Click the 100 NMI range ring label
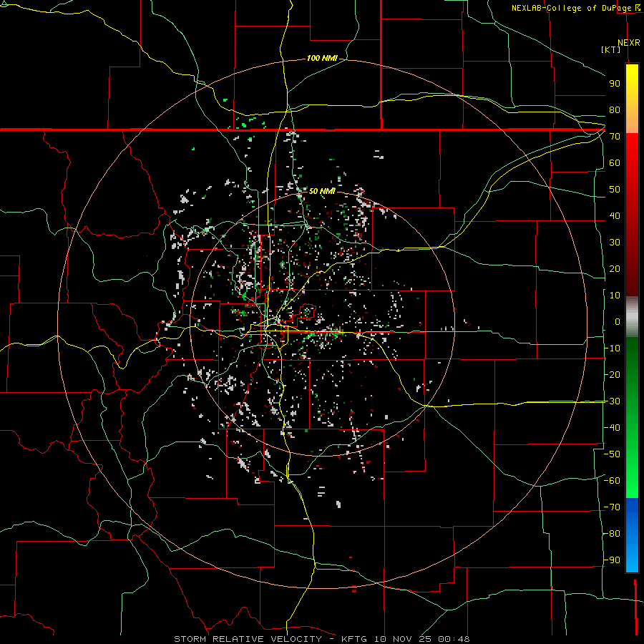Screen dimensions: 644x644 coord(321,59)
